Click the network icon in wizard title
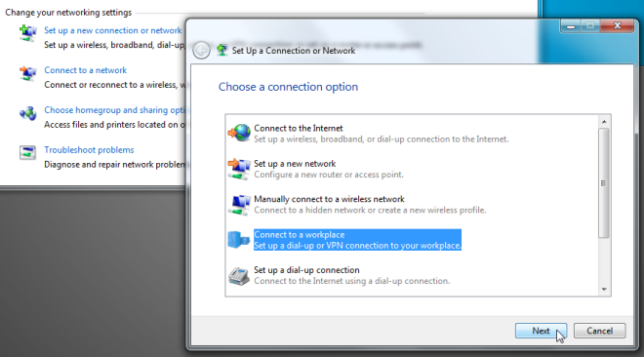The height and width of the screenshot is (357, 644). tap(221, 50)
